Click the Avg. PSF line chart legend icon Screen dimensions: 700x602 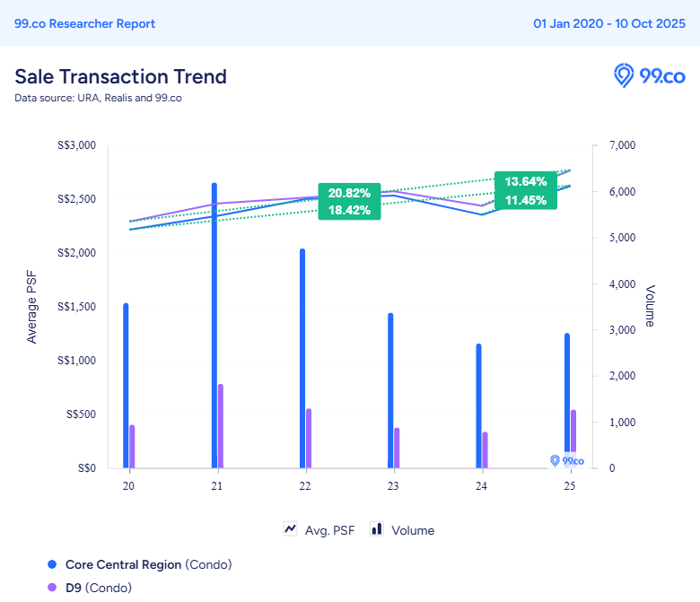[290, 529]
